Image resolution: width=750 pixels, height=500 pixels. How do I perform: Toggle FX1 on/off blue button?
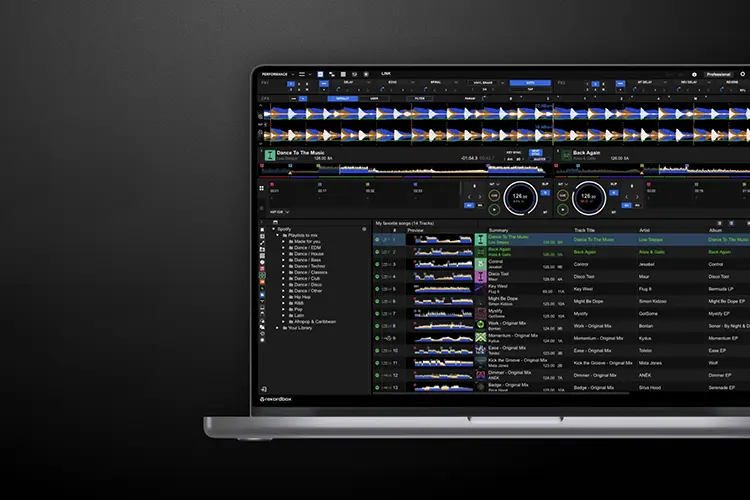click(x=324, y=83)
